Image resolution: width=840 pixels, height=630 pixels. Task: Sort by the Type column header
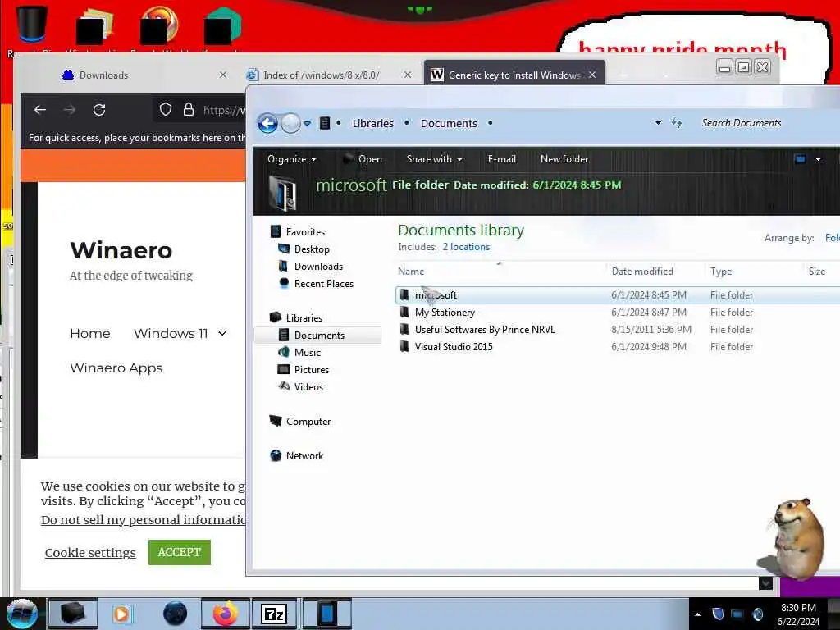pyautogui.click(x=720, y=272)
